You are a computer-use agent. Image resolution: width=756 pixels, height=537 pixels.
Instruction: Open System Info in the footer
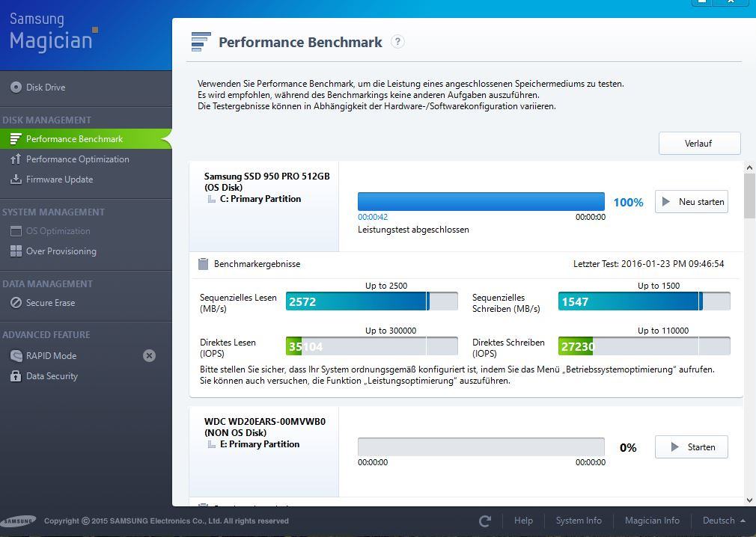pos(579,521)
